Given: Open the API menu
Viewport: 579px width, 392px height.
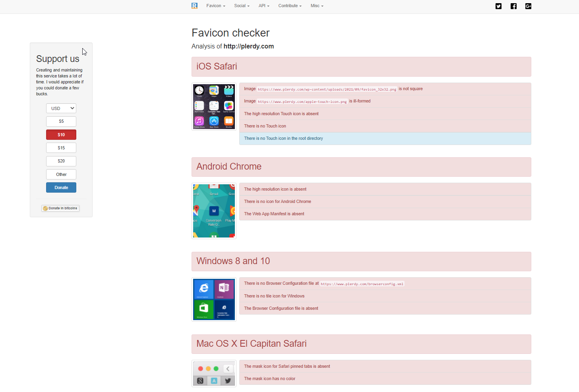Looking at the screenshot, I should (x=263, y=6).
